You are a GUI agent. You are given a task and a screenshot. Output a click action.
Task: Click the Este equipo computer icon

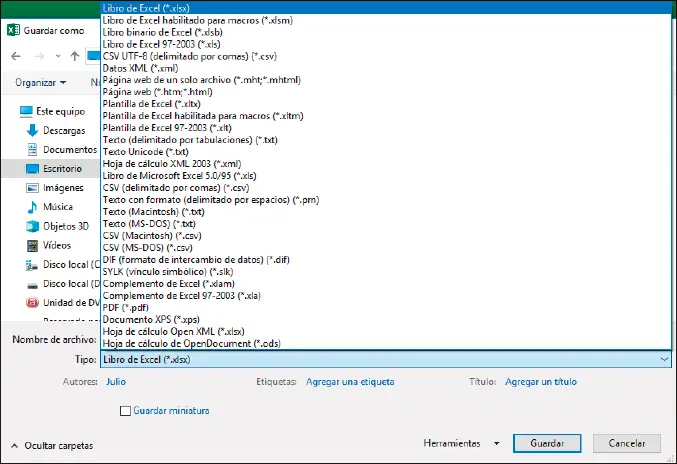click(26, 111)
